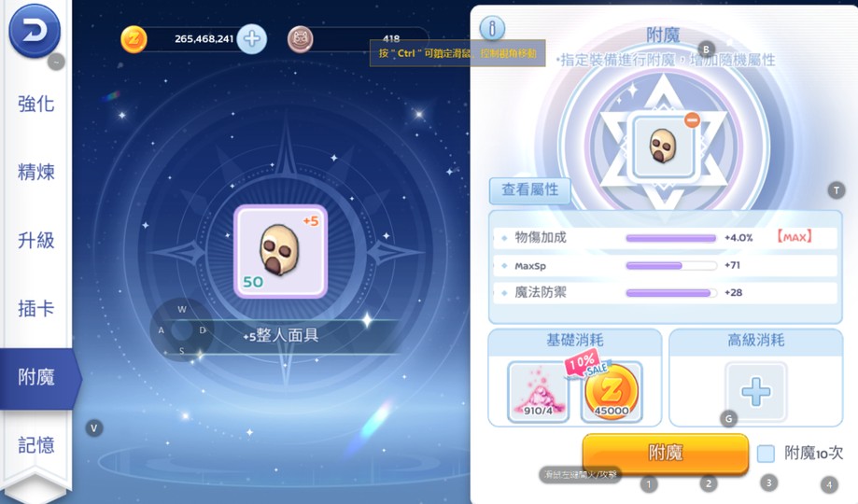Click the 45000 Zeny cost icon
This screenshot has width=858, height=504.
[x=612, y=391]
